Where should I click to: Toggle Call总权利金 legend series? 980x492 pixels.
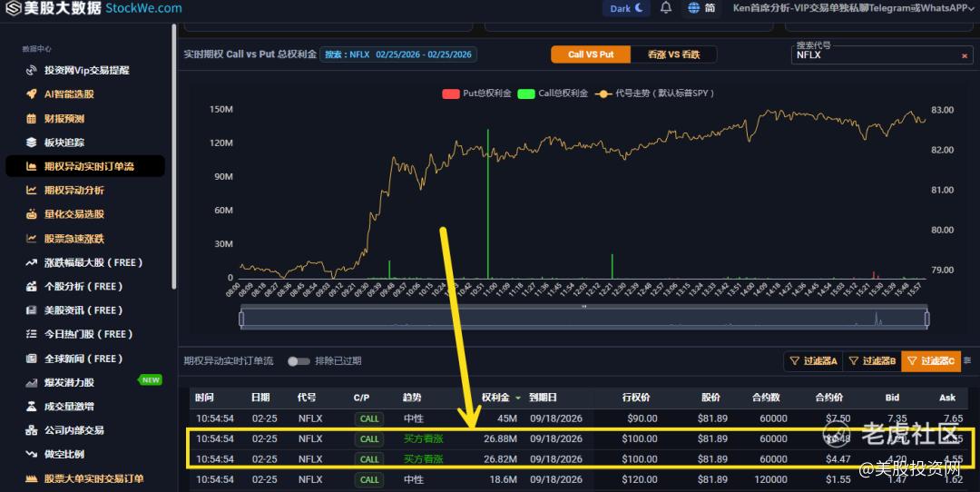click(553, 93)
